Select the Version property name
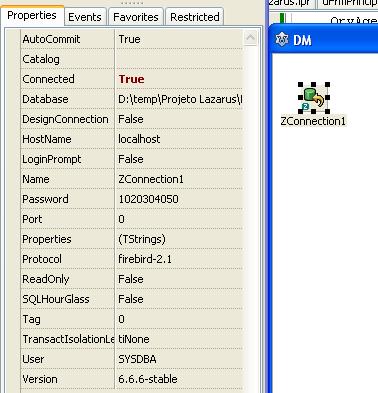Image resolution: width=378 pixels, height=393 pixels. (x=40, y=379)
